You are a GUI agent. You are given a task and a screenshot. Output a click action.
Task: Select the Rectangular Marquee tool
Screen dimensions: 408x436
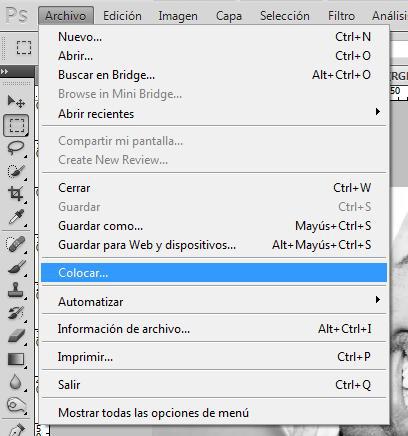pyautogui.click(x=16, y=125)
